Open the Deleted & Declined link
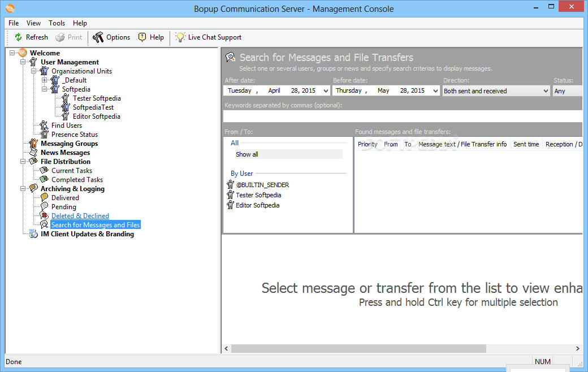The height and width of the screenshot is (372, 588). tap(80, 215)
